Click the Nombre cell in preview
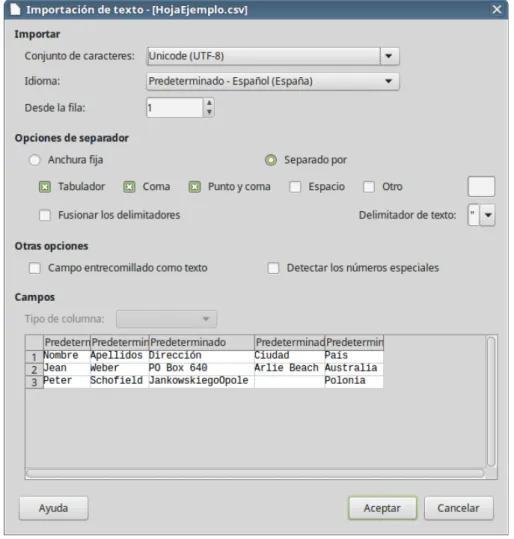514x539 pixels. click(x=67, y=356)
